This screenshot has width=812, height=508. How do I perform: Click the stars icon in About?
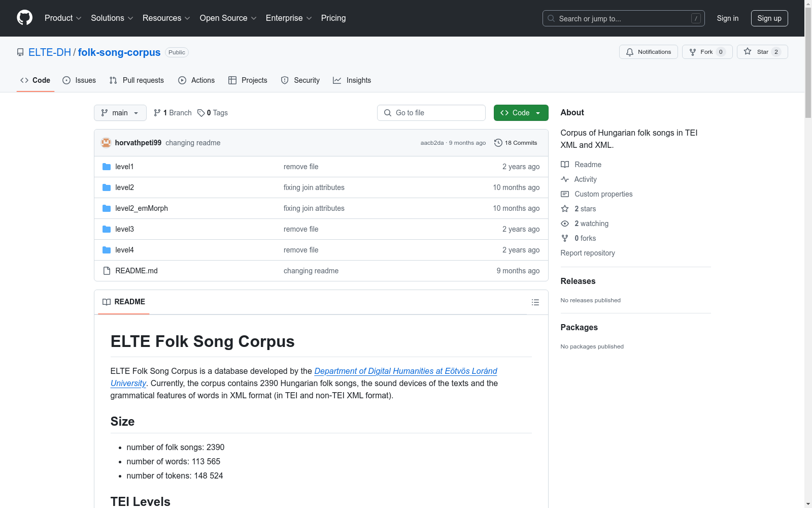565,209
